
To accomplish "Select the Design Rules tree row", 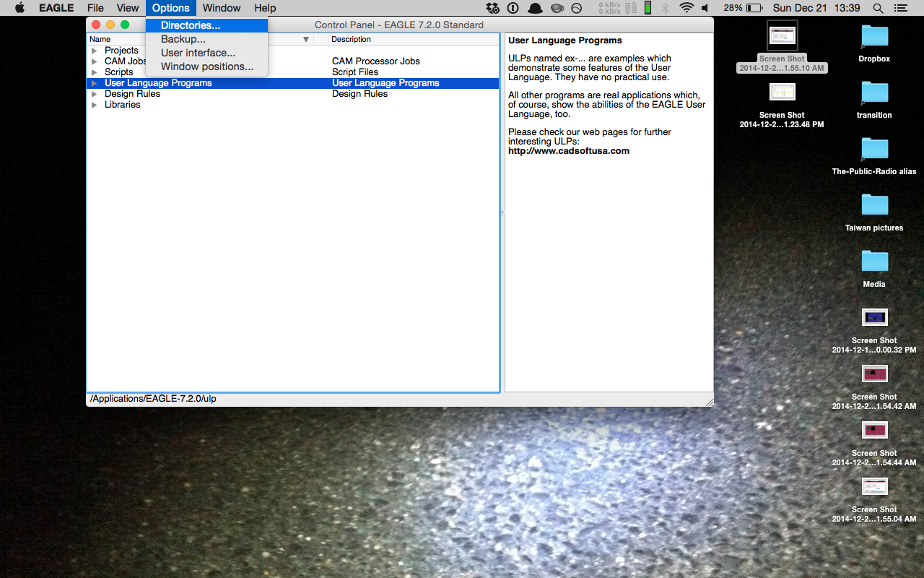I will [292, 94].
